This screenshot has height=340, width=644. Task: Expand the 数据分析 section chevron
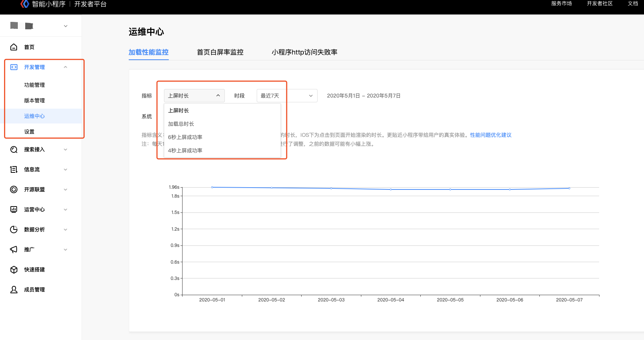coord(66,230)
